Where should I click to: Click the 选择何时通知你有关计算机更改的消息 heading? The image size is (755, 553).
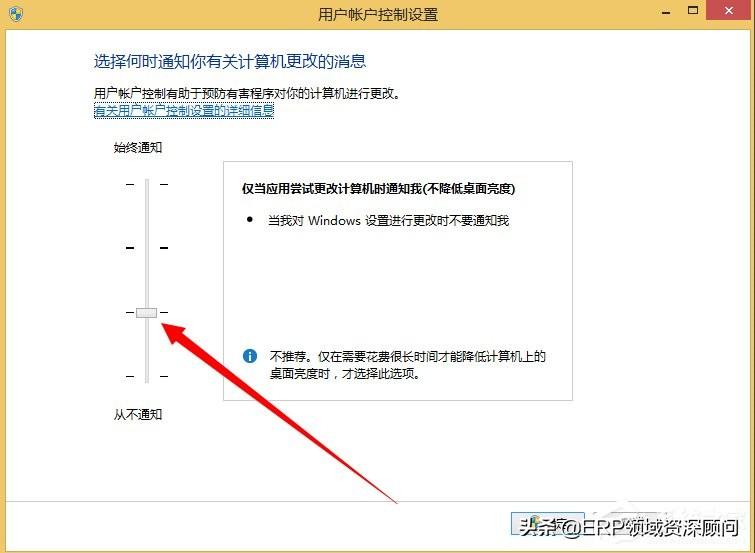pyautogui.click(x=229, y=62)
